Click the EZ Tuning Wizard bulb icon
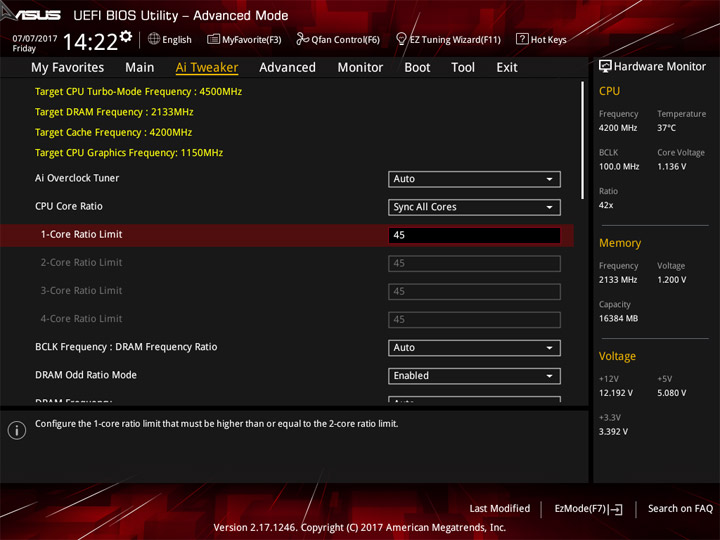The image size is (720, 540). tap(401, 39)
